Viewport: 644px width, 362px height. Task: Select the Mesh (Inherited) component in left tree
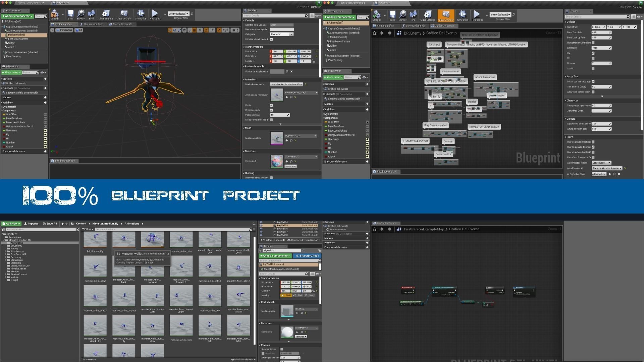tap(16, 35)
